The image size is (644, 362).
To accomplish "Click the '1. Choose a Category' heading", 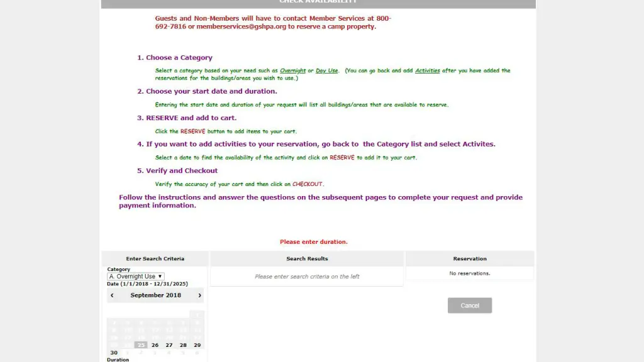I will pos(175,57).
